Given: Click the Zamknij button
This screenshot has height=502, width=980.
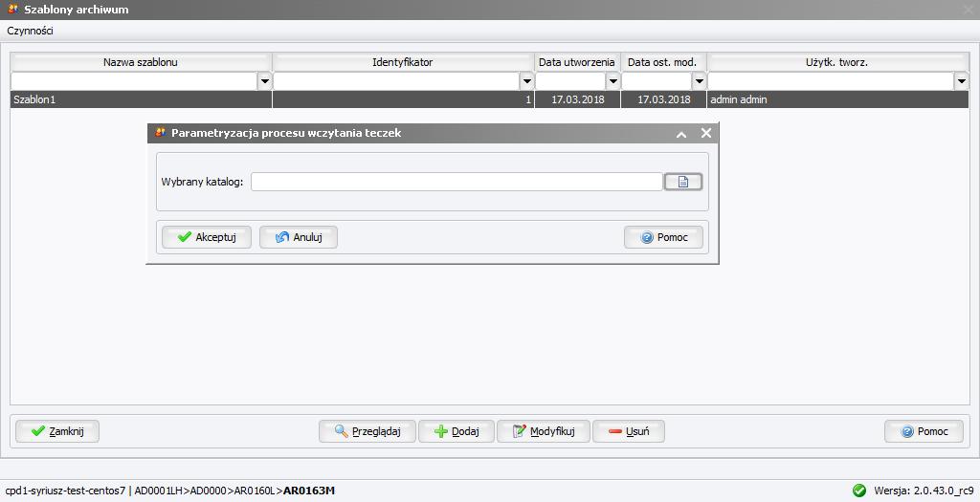Looking at the screenshot, I should (57, 431).
